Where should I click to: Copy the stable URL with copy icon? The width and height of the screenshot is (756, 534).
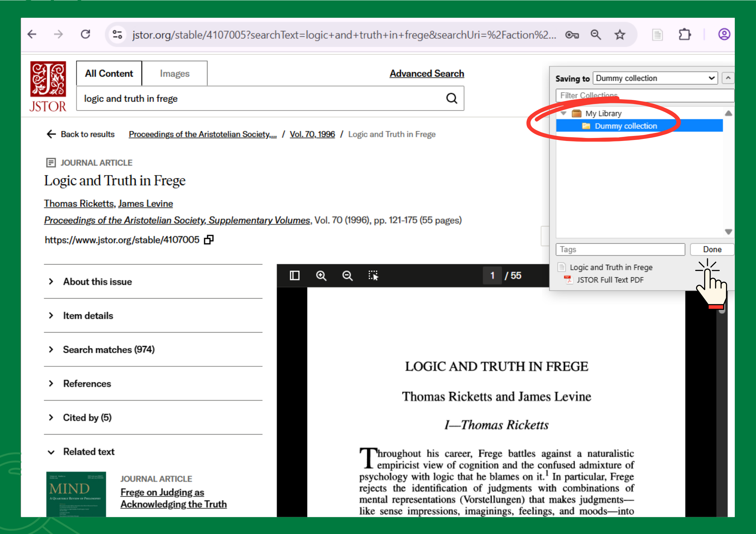click(x=209, y=240)
